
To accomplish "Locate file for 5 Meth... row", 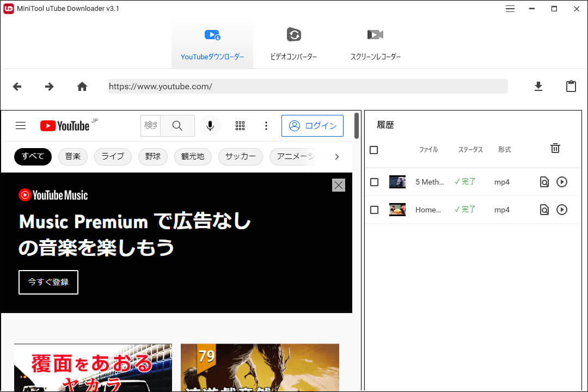I will click(544, 182).
